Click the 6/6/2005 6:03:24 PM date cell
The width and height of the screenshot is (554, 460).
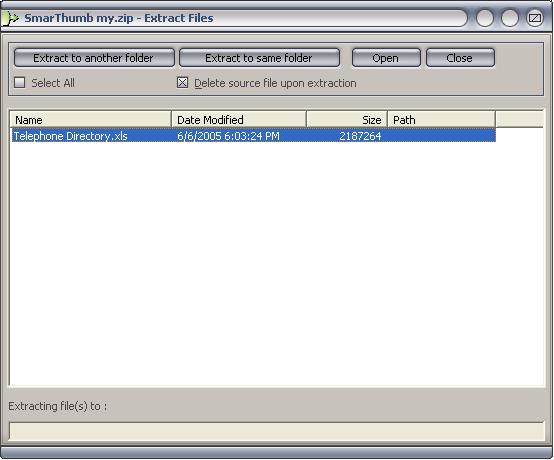(228, 136)
